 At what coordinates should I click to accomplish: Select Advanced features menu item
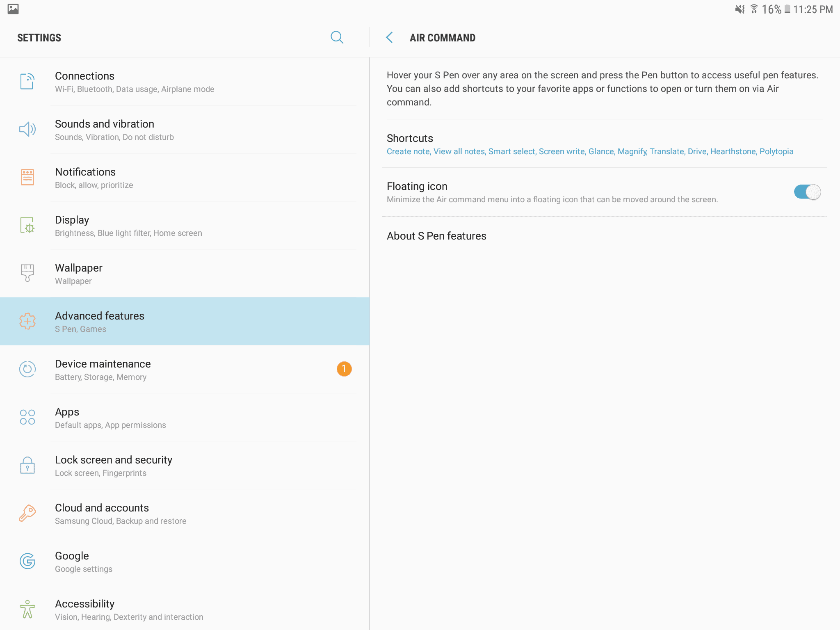coord(185,321)
